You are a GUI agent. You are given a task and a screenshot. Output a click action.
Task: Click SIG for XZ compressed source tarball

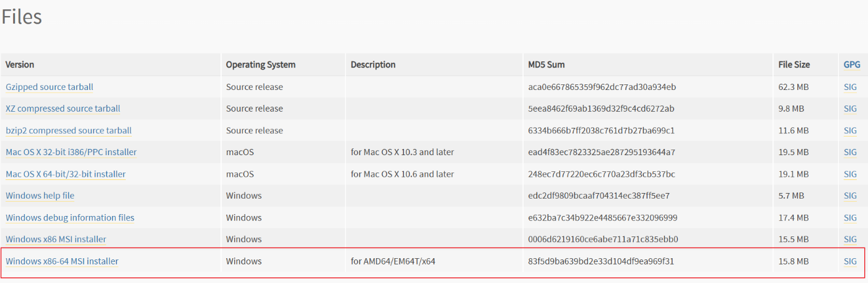point(850,109)
